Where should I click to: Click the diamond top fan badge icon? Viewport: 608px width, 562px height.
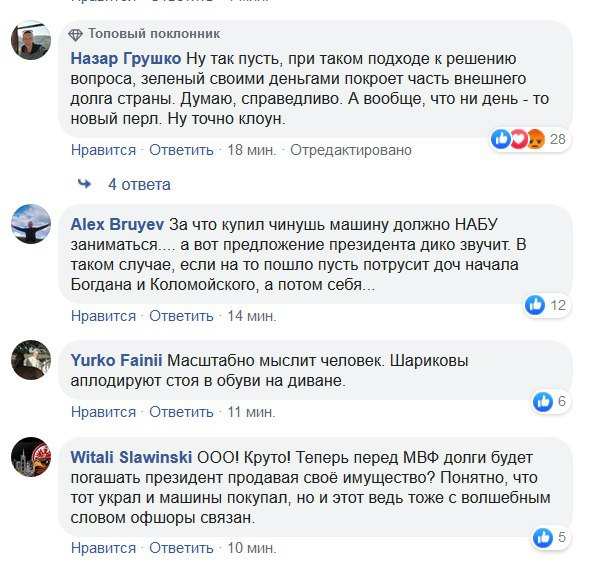76,34
